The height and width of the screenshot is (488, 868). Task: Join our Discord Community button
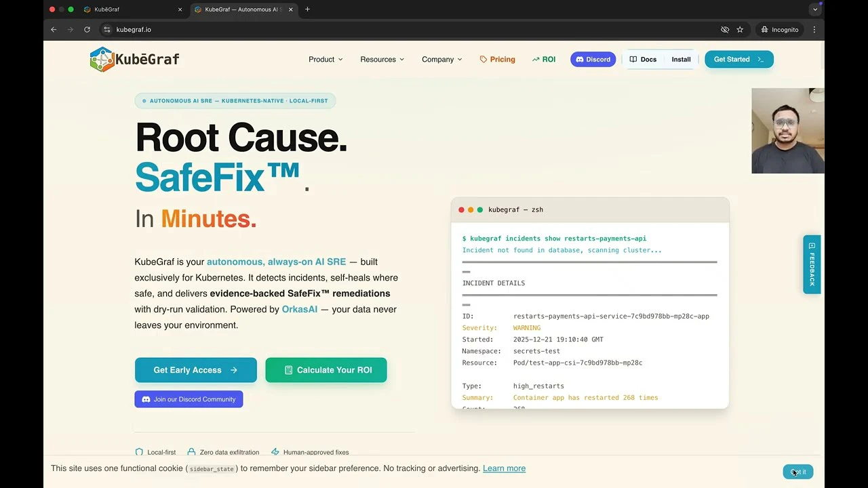point(189,399)
